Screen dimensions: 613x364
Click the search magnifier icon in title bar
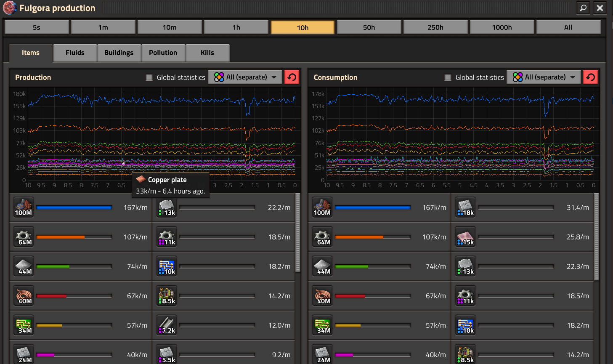583,8
